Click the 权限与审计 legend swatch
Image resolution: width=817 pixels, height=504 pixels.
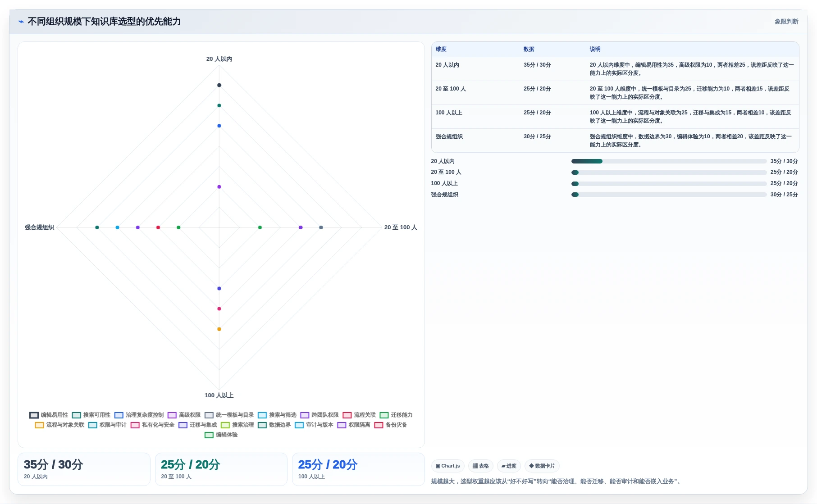tap(92, 425)
